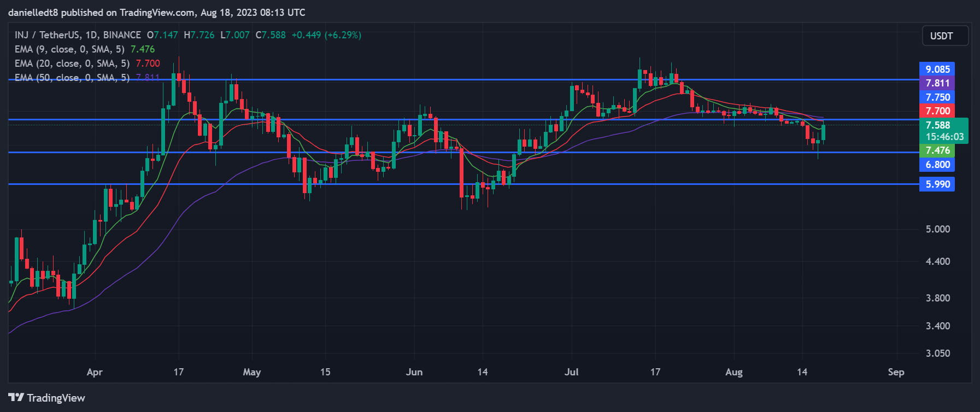Image resolution: width=980 pixels, height=412 pixels.
Task: Click the 15 date label on time axis
Action: pyautogui.click(x=325, y=372)
